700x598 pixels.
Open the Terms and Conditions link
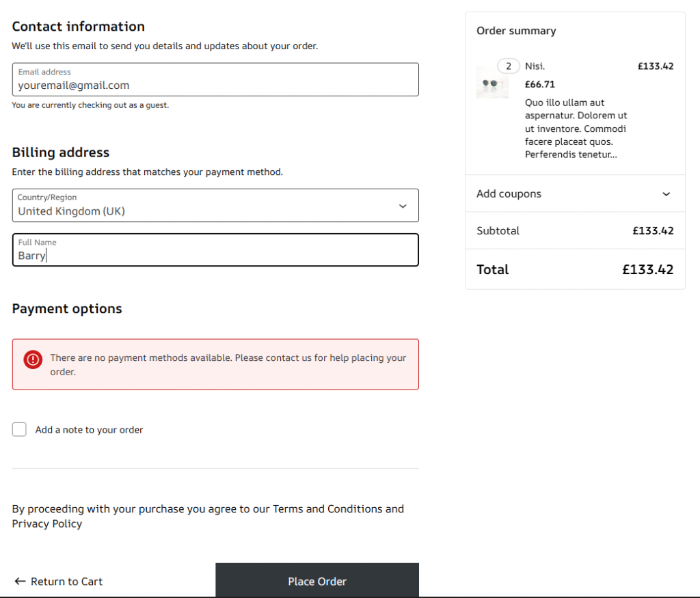(327, 509)
